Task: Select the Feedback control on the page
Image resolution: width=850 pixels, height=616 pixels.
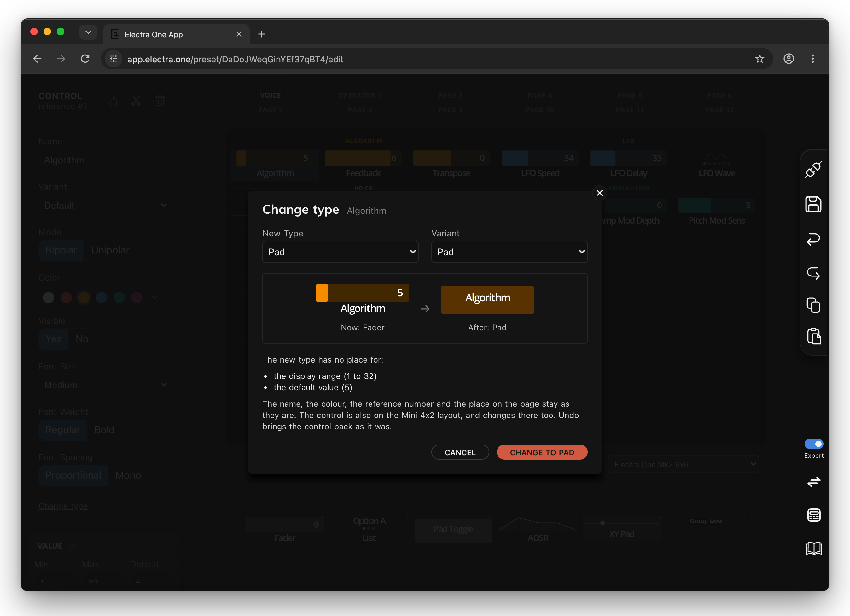Action: tap(363, 165)
